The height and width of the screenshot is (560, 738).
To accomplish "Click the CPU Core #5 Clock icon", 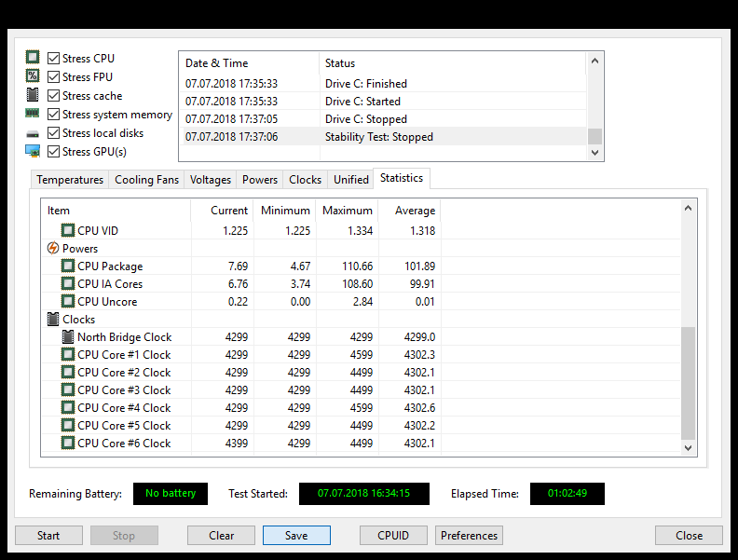I will coord(68,425).
